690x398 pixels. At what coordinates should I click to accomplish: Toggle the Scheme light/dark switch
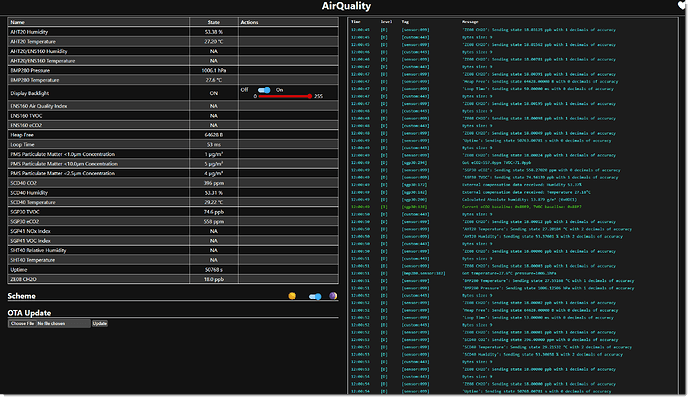pos(315,297)
